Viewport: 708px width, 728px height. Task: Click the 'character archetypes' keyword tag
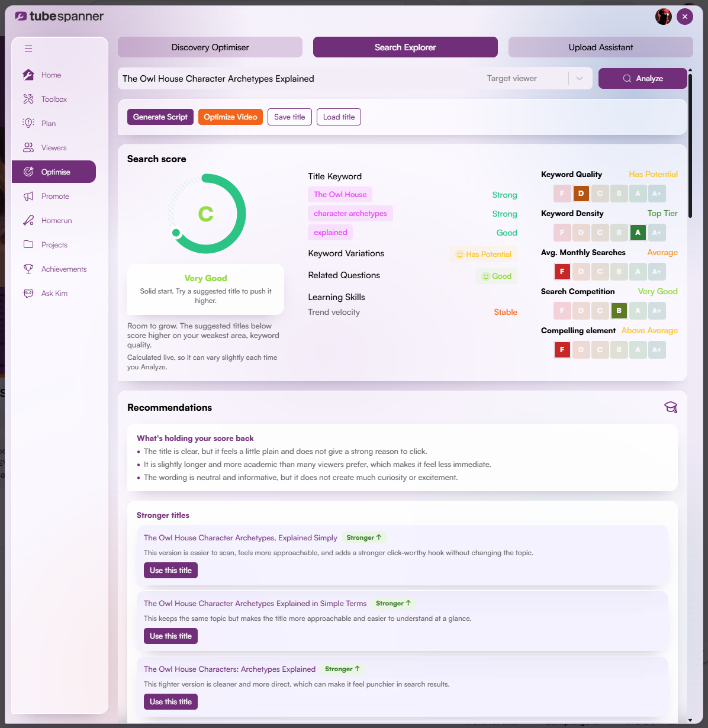[350, 214]
